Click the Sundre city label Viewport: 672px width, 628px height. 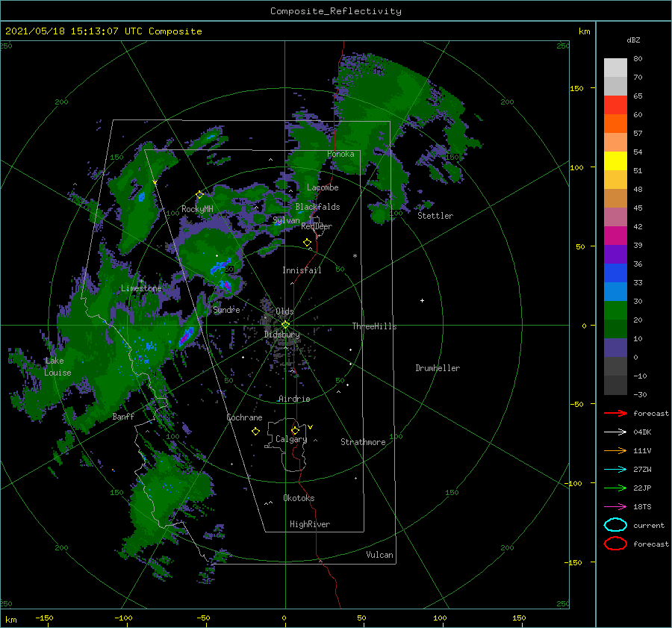(226, 309)
